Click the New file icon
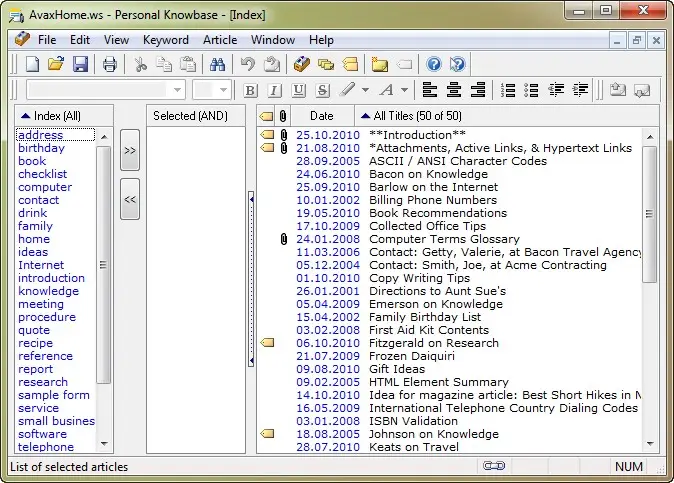 coord(32,65)
